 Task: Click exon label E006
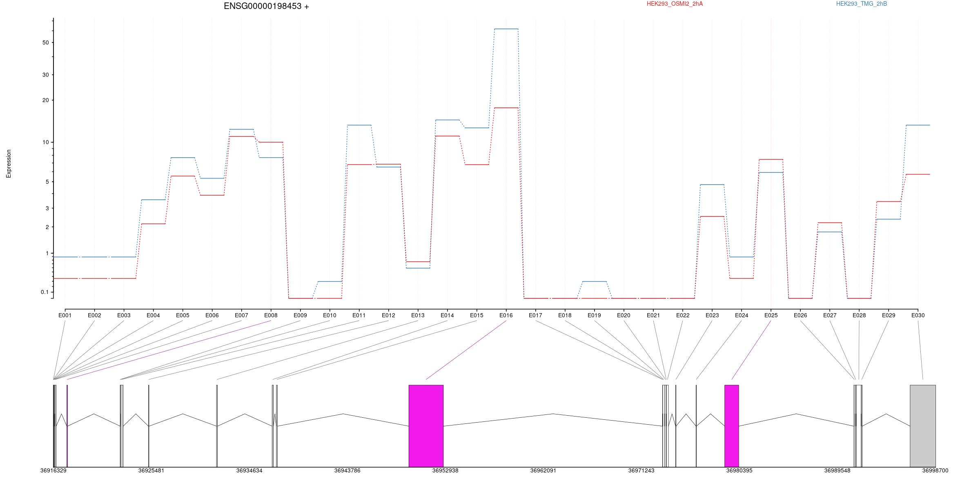click(212, 315)
